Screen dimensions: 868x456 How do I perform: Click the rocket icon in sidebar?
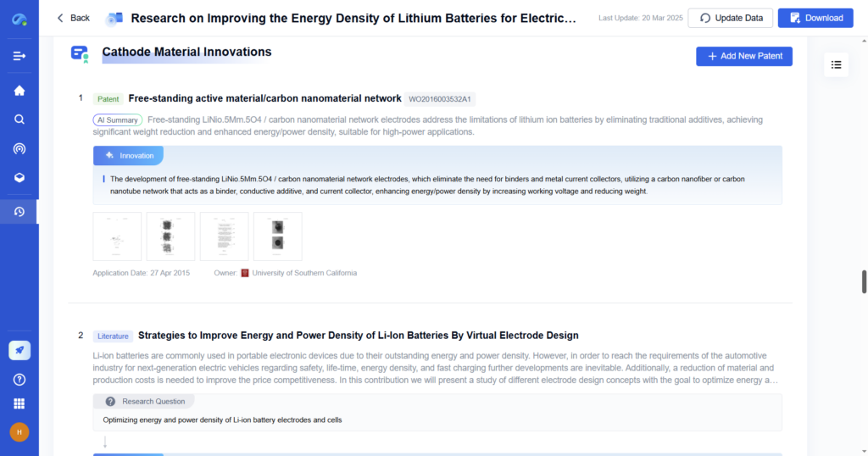[19, 350]
